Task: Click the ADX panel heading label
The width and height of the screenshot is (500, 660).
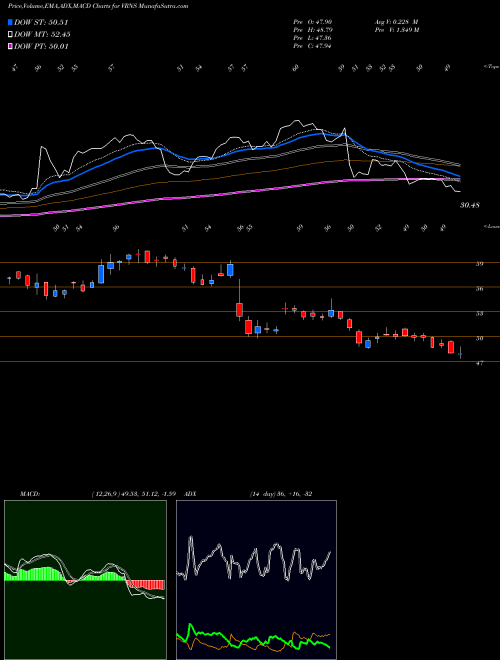Action: [190, 494]
